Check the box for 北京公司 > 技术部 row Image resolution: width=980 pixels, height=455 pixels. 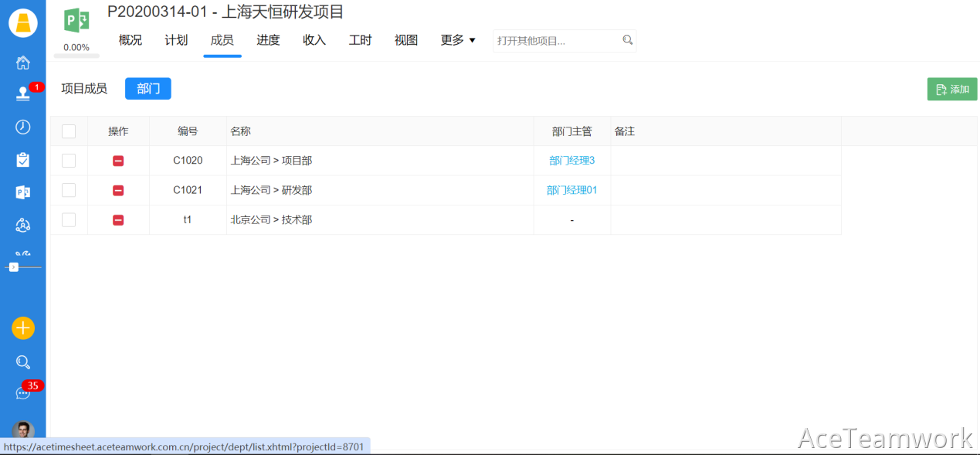click(x=69, y=220)
